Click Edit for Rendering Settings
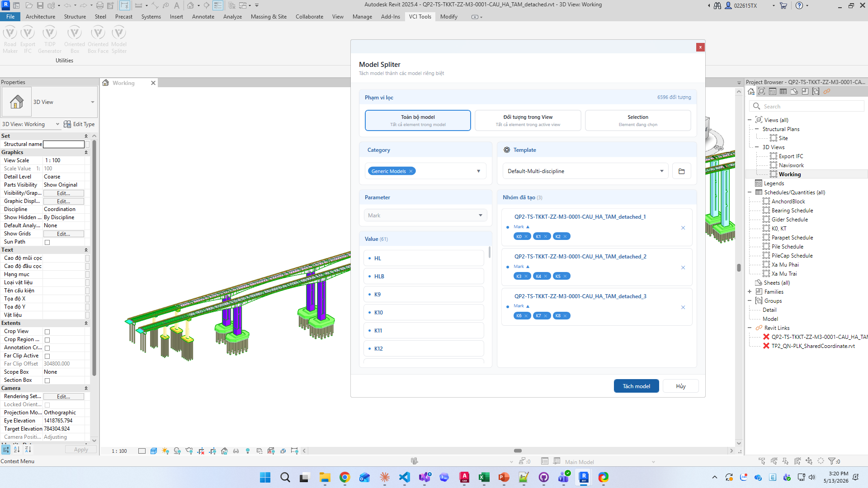868x488 pixels. point(63,397)
